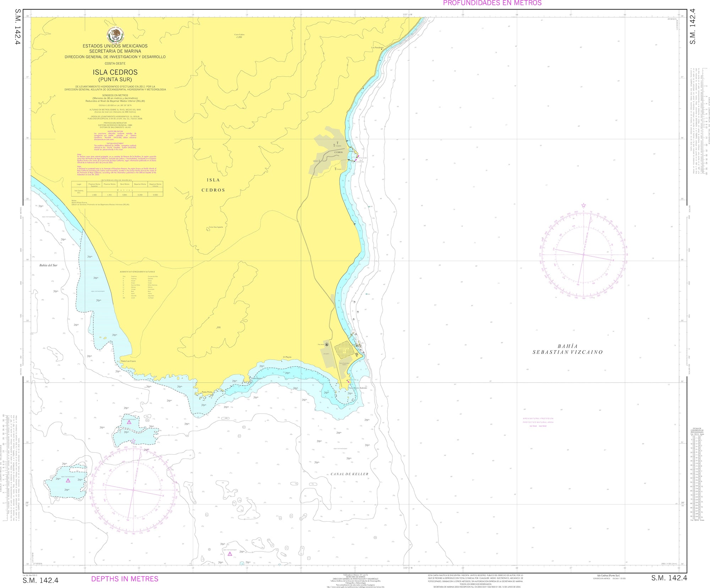The height and width of the screenshot is (588, 710).
Task: Select the magenta light symbol off Cedros harbor
Action: point(359,156)
